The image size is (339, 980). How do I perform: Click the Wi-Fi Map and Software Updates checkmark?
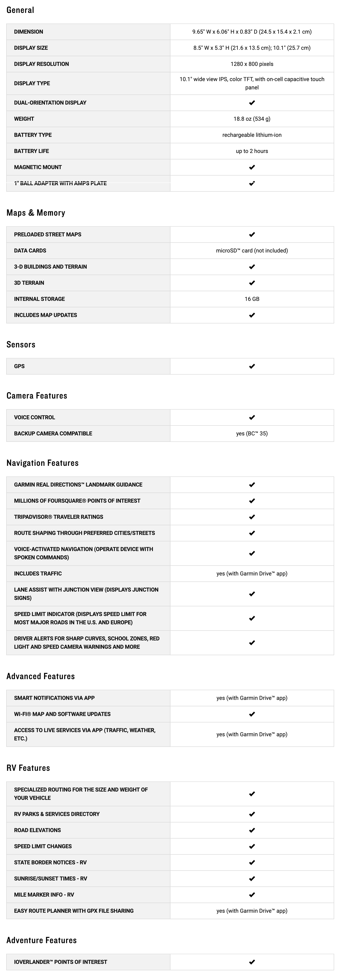point(252,714)
